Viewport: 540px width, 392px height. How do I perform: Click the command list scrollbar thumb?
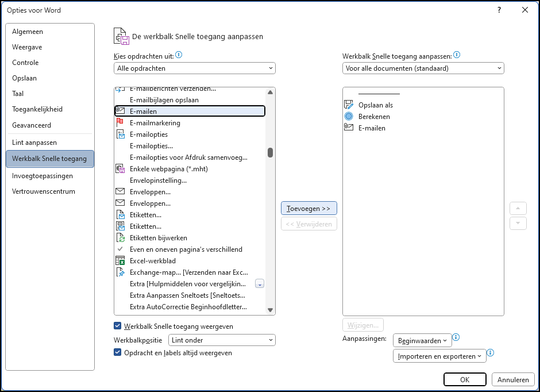click(x=271, y=152)
